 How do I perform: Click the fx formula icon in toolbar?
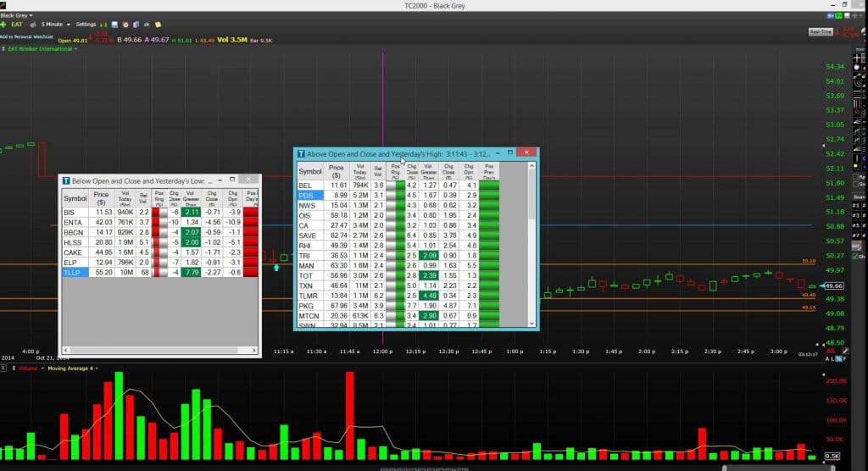coord(147,25)
